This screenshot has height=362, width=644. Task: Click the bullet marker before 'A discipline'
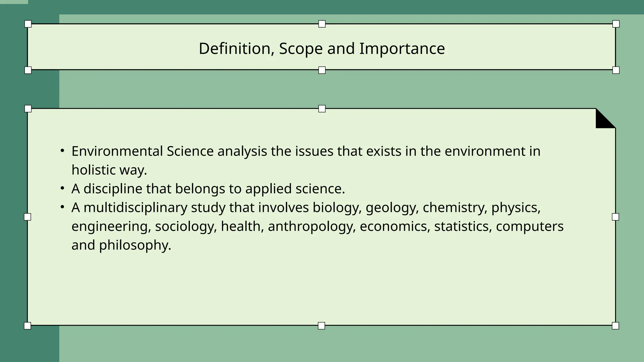63,189
